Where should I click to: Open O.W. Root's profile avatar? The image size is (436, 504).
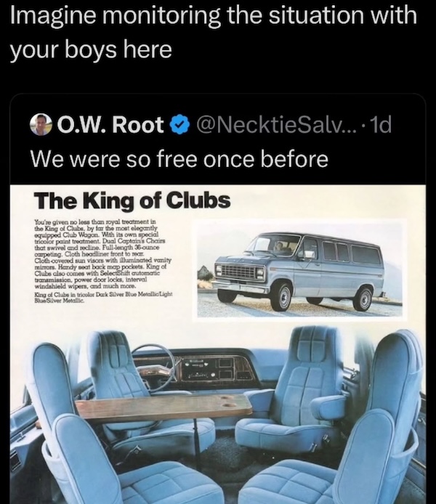(41, 125)
